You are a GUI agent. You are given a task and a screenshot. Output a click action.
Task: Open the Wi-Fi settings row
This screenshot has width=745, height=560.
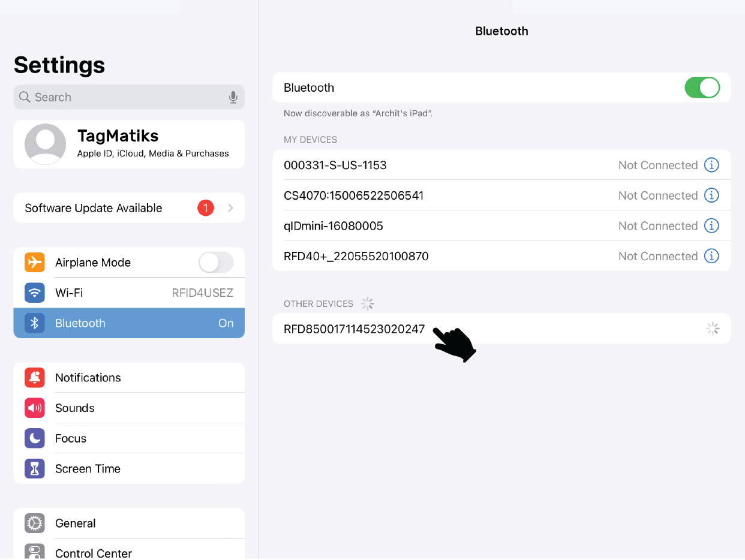pyautogui.click(x=129, y=293)
